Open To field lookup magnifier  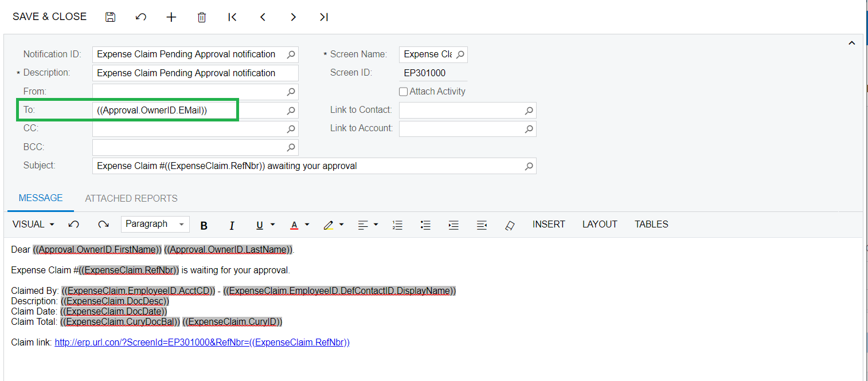(x=291, y=110)
